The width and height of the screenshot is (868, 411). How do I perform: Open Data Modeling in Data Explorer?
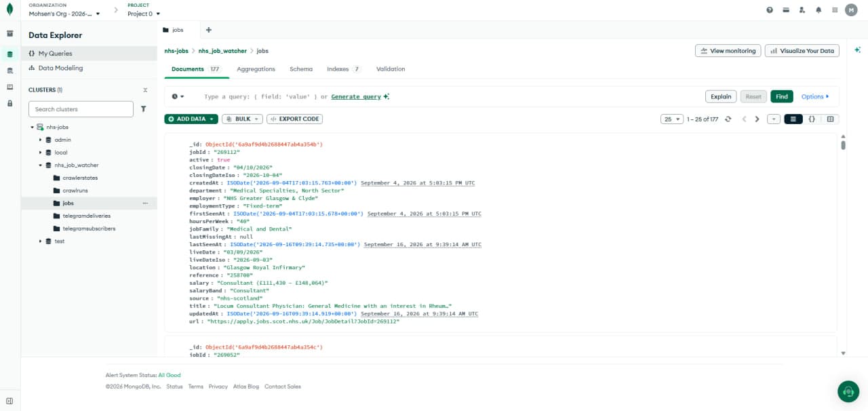pos(89,68)
